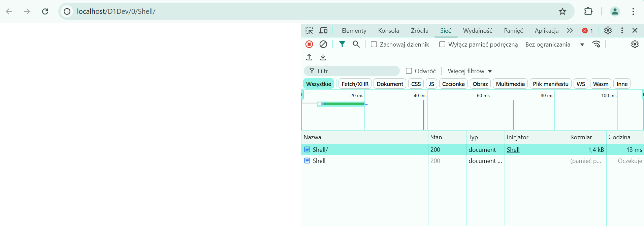Activate the inspect element picker icon
644x226 pixels.
[309, 31]
